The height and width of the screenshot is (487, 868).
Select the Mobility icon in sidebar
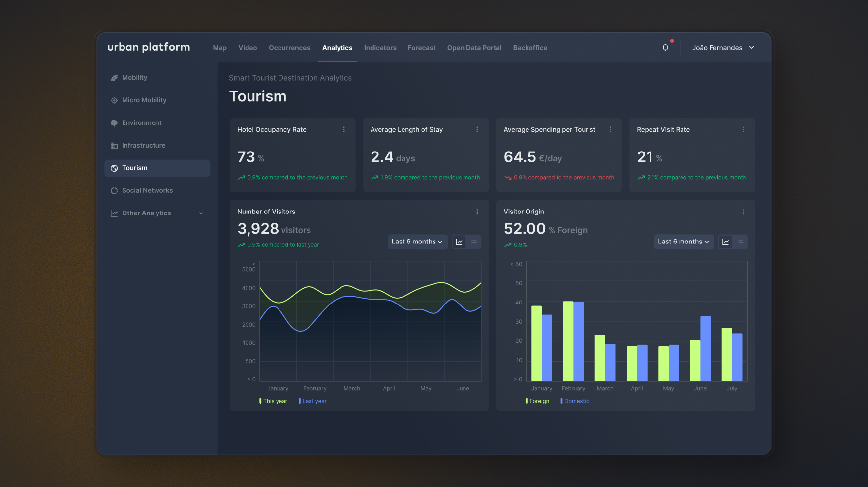coord(114,78)
